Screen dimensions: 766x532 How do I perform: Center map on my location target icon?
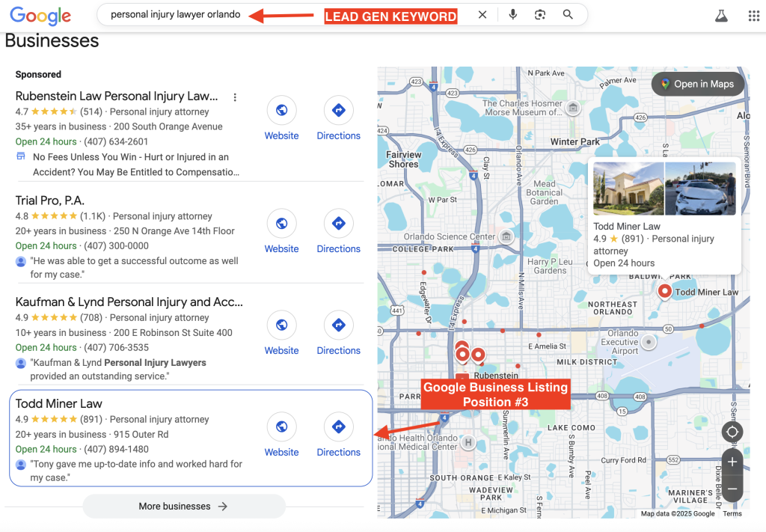(x=732, y=432)
